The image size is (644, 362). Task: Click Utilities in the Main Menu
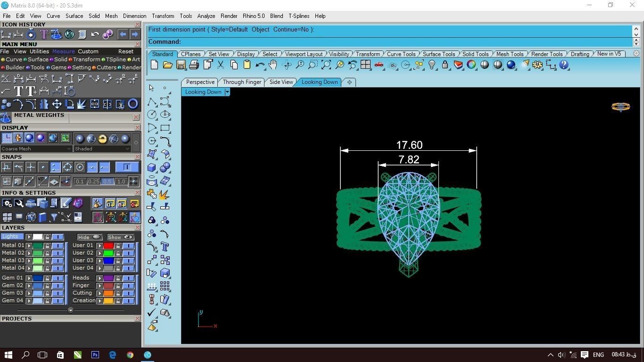click(39, 51)
